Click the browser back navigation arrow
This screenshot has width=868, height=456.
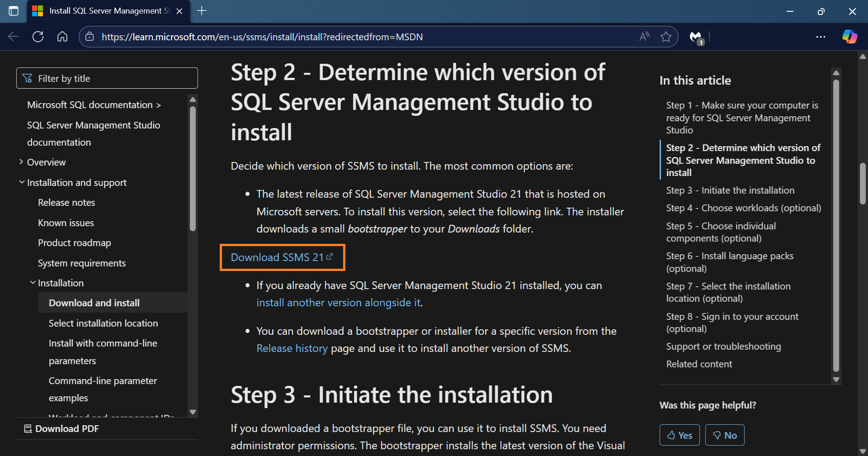[x=13, y=37]
